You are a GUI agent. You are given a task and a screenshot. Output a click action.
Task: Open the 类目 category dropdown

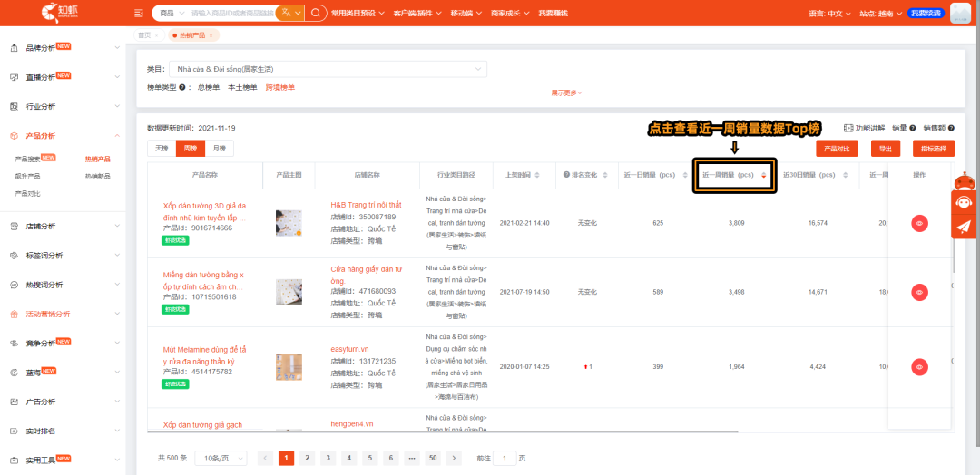point(328,69)
